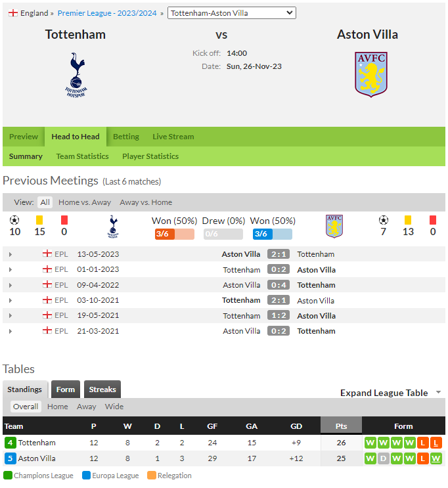Click Tottenham's orange 3/6 win bar
This screenshot has height=488, width=448.
pos(175,234)
